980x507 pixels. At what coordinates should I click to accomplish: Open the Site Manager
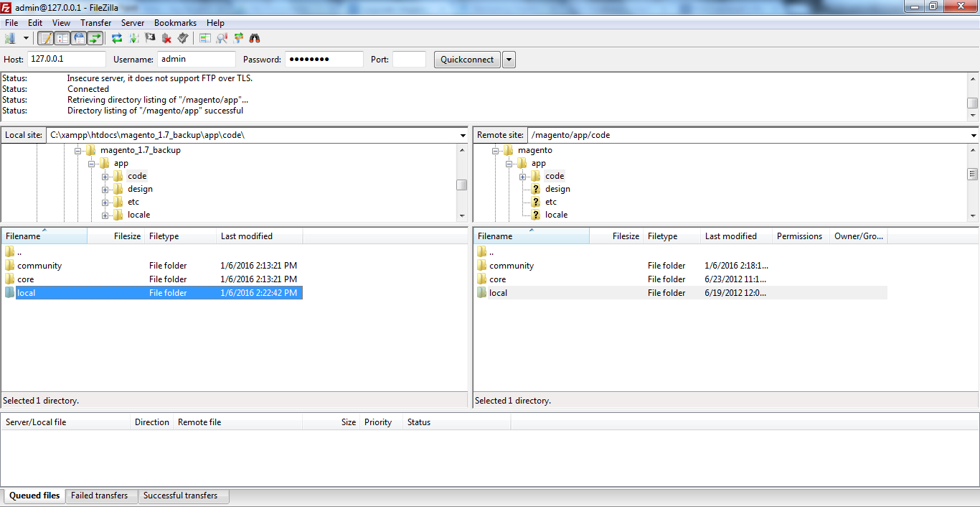[x=10, y=38]
